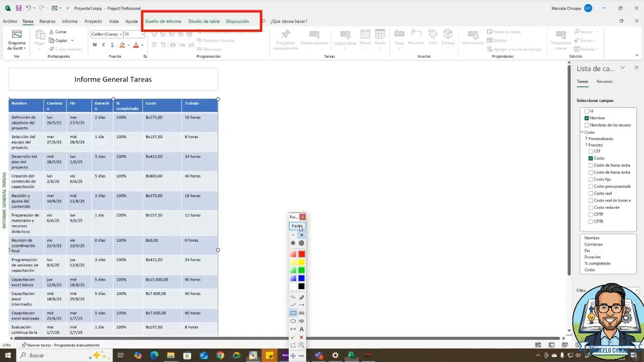The image size is (644, 362).
Task: Open the Fuente dialog launcher
Action: [145, 56]
